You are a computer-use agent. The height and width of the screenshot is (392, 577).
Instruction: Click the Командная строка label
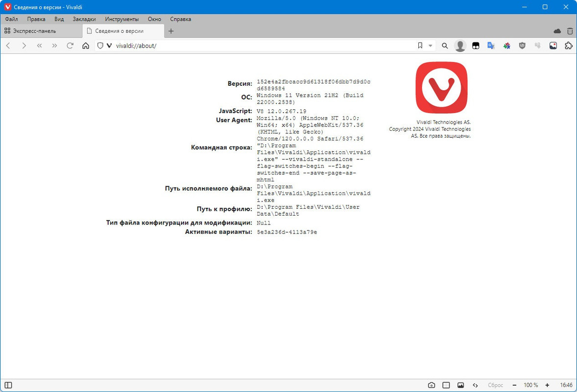[221, 147]
